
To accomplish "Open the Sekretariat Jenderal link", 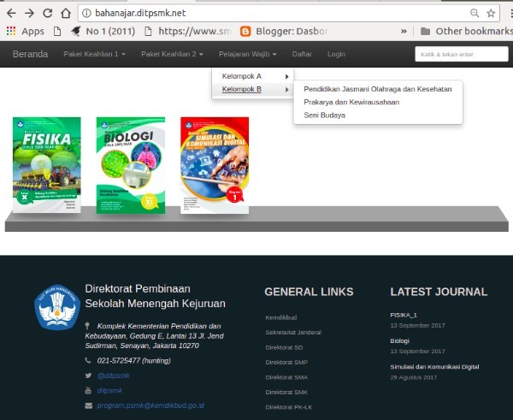I will tap(293, 332).
